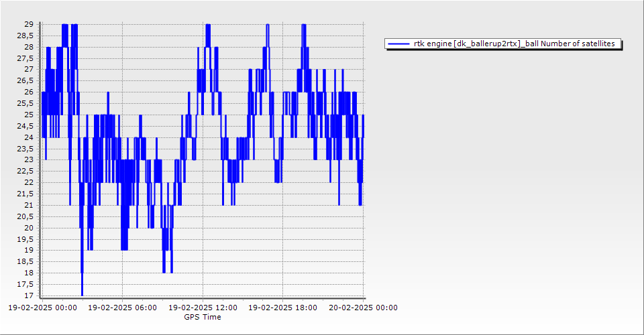Image resolution: width=644 pixels, height=335 pixels.
Task: Click the y-axis tick label '19'
Action: click(x=28, y=250)
